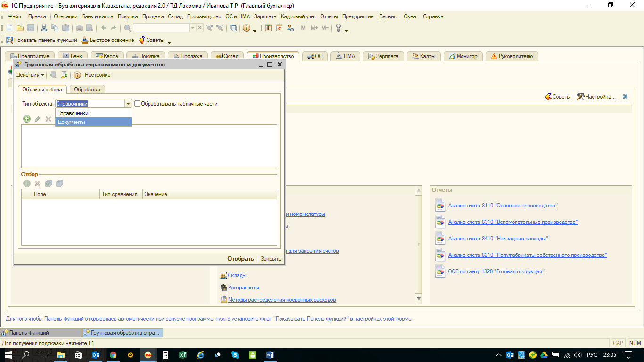Click the Search magnifier icon in toolbar
This screenshot has width=644, height=362.
pyautogui.click(x=127, y=28)
